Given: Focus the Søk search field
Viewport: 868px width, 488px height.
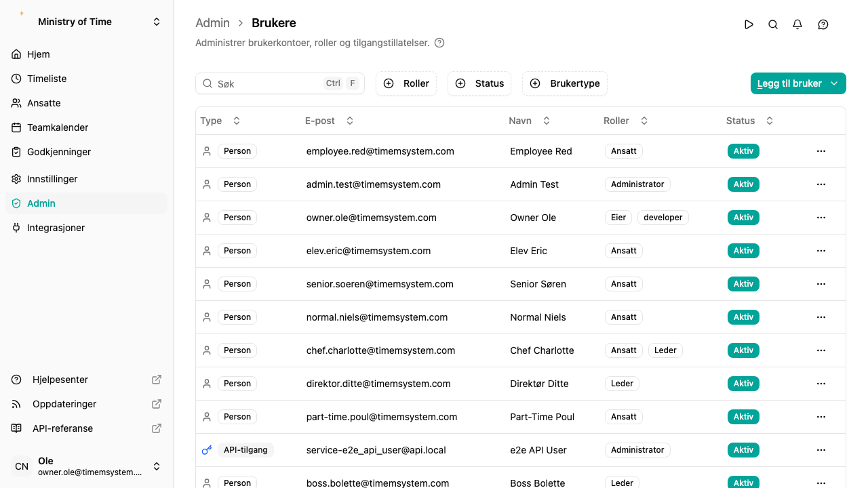Looking at the screenshot, I should point(280,83).
